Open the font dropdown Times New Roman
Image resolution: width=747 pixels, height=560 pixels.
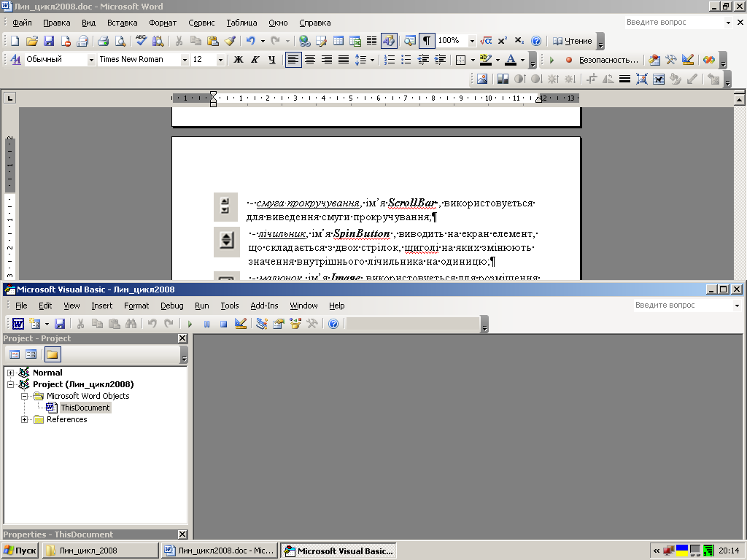point(185,60)
